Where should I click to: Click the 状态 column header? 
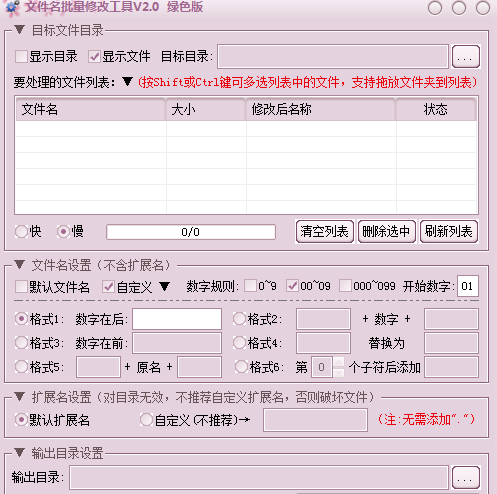[436, 109]
